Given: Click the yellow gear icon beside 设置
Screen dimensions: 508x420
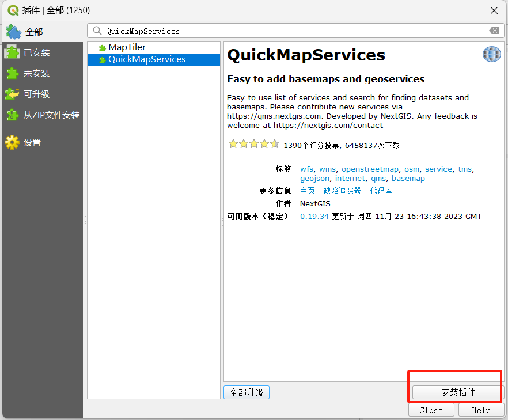Looking at the screenshot, I should coord(12,142).
